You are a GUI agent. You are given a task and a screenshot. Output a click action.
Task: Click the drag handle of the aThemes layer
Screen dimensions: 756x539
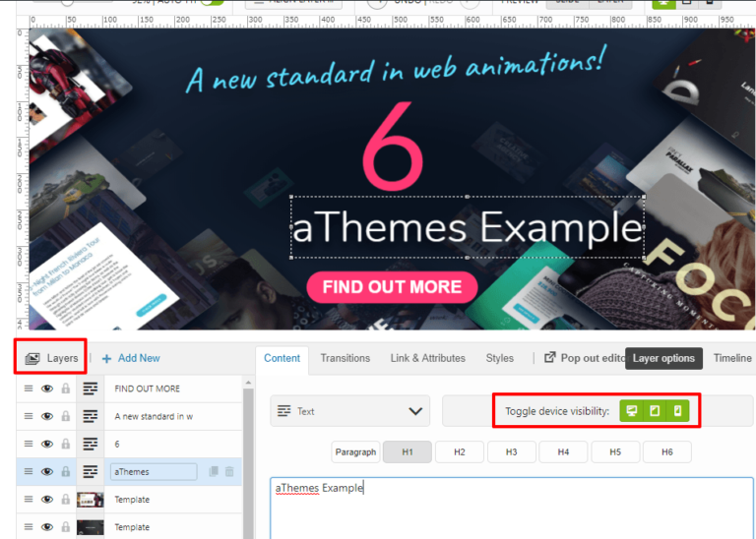(x=29, y=471)
